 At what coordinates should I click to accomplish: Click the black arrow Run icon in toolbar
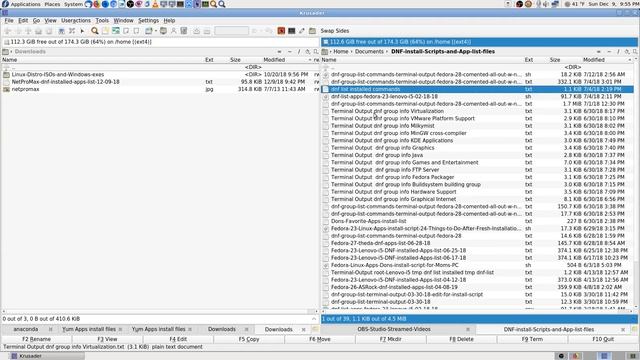82,31
